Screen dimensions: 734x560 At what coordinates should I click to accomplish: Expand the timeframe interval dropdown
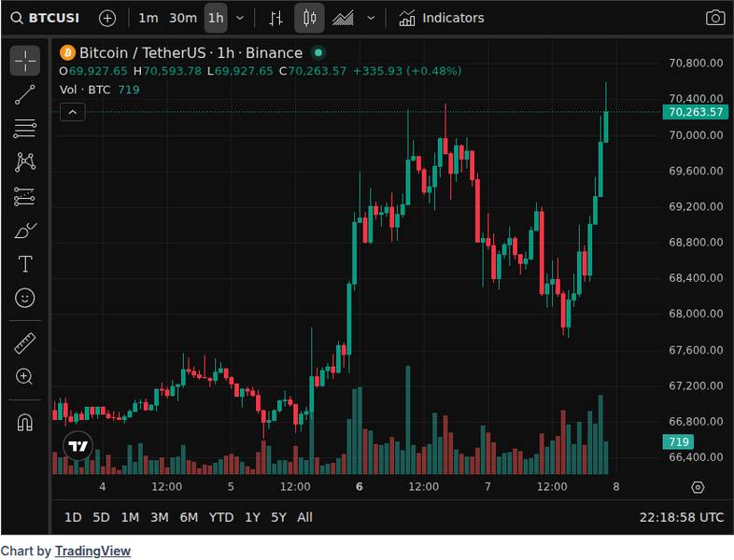[240, 19]
